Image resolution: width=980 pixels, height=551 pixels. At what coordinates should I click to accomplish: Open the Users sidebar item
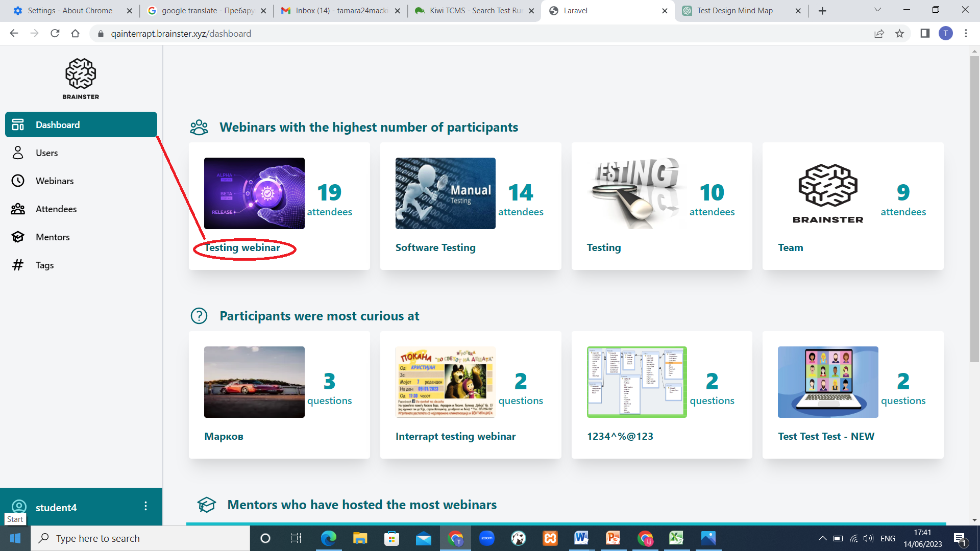point(46,153)
